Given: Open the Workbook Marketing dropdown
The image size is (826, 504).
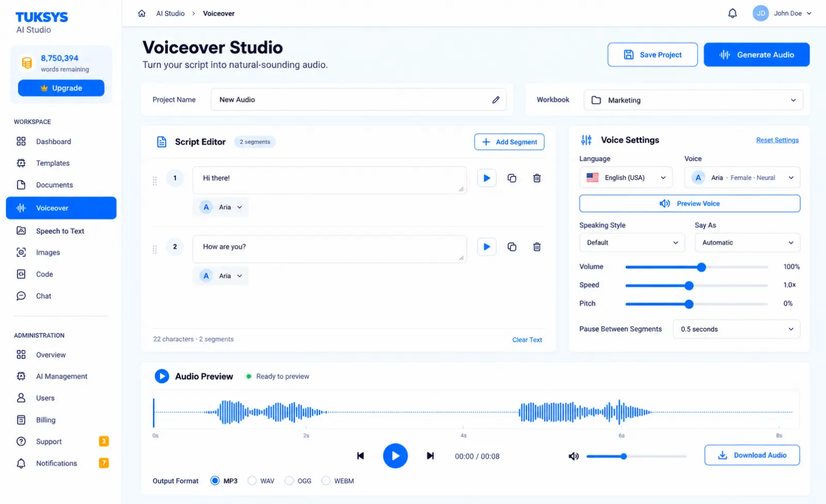Looking at the screenshot, I should 693,100.
